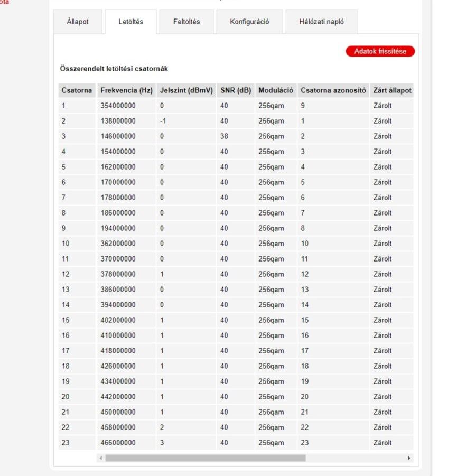Viewport: 476px width, 476px height.
Task: Select the Letöltés tab
Action: point(131,22)
